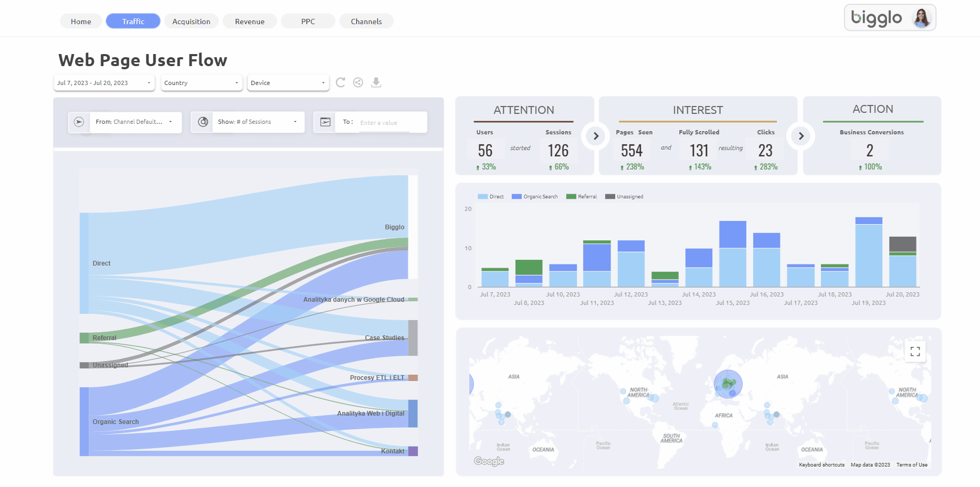Click the share report icon

358,82
